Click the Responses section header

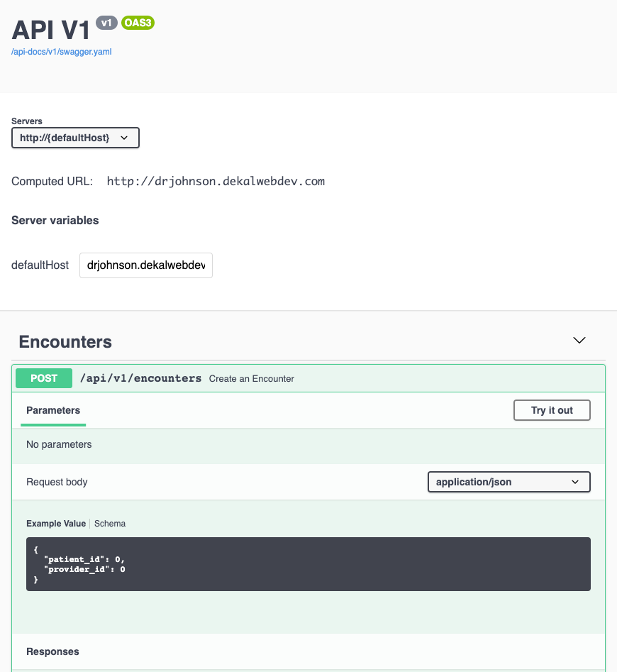pos(52,651)
